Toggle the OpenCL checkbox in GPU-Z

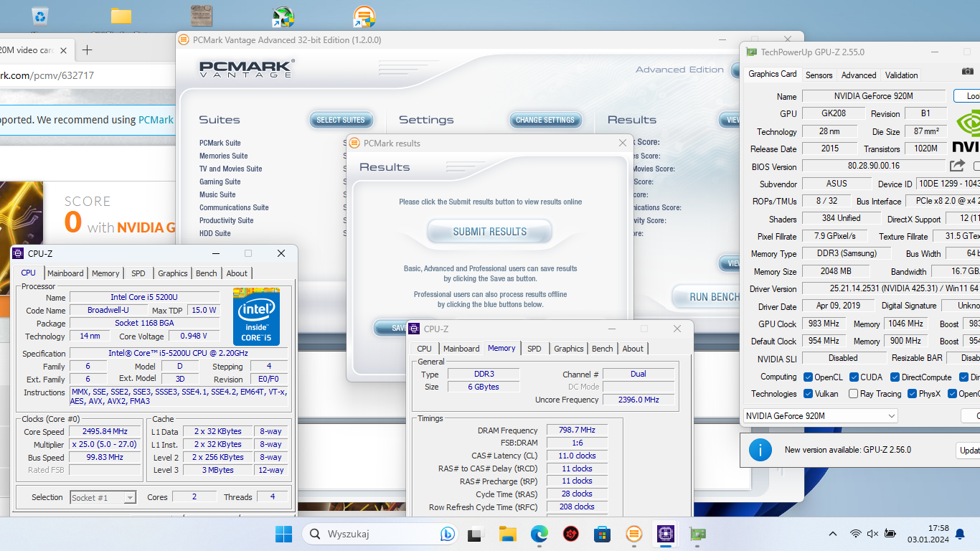(x=809, y=377)
